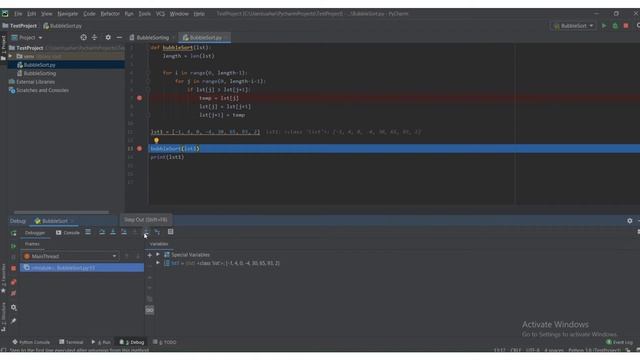Click the collapse all icon in Project panel
This screenshot has height=360, width=640.
pyautogui.click(x=95, y=37)
